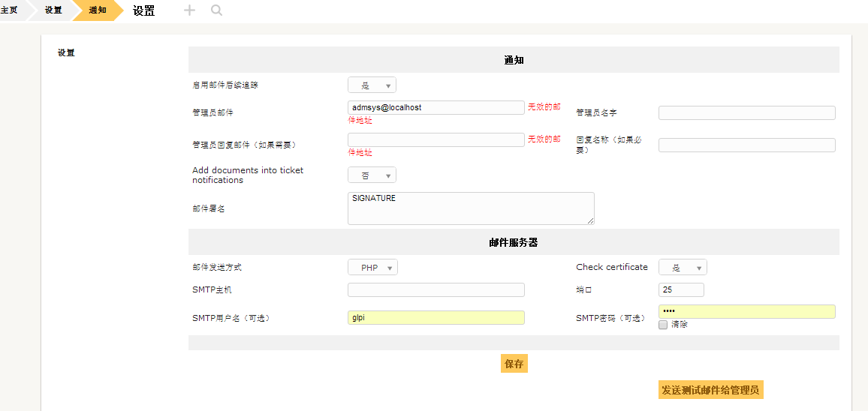The width and height of the screenshot is (868, 411).
Task: Open the 邮件发送方式 PHP dropdown
Action: tap(372, 268)
